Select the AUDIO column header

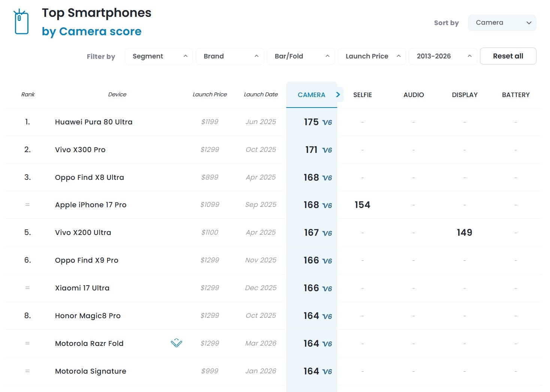pos(413,94)
